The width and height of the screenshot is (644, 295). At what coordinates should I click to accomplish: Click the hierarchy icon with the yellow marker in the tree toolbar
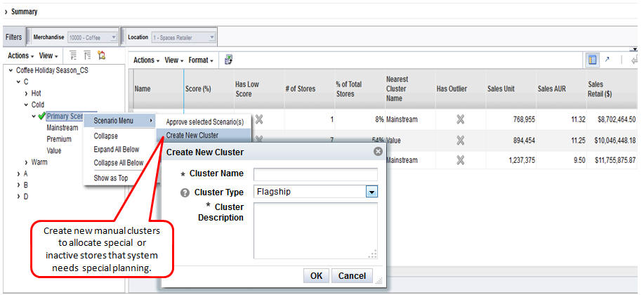(x=101, y=55)
